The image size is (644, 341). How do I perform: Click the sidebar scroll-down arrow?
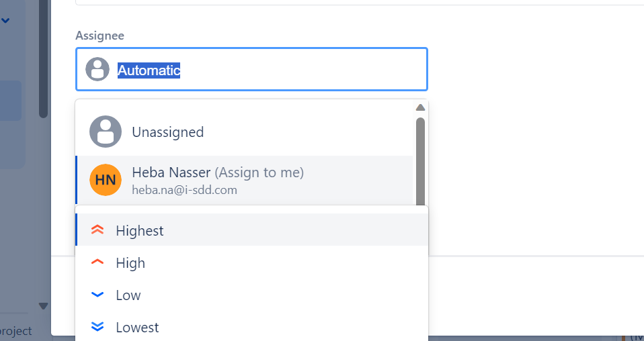click(x=43, y=305)
